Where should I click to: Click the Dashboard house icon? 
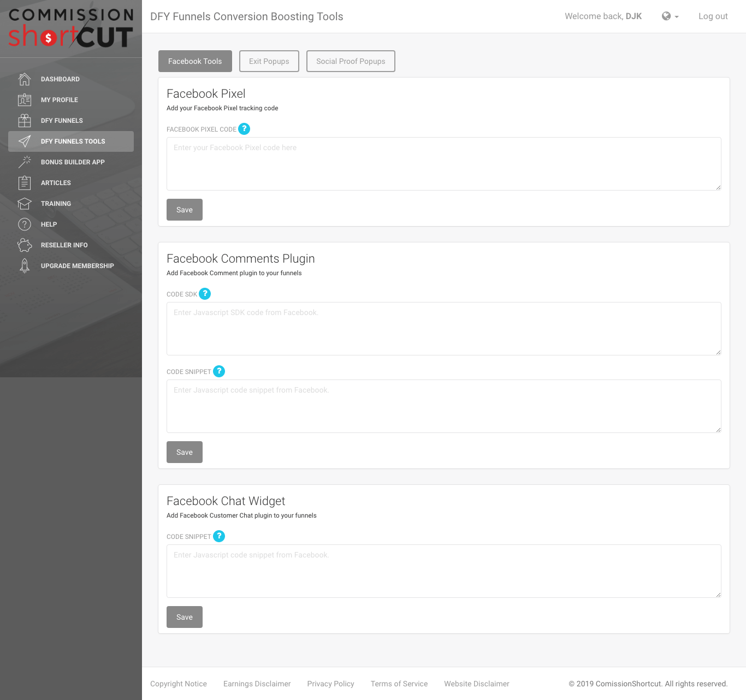coord(25,79)
